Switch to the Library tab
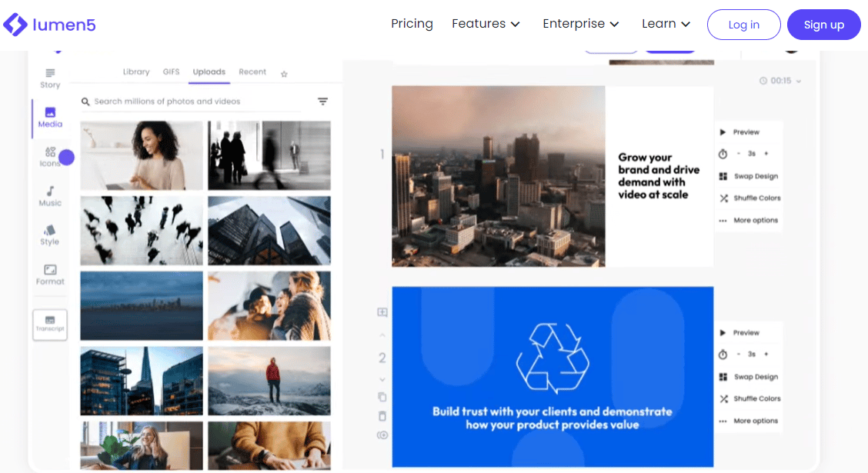 [136, 72]
